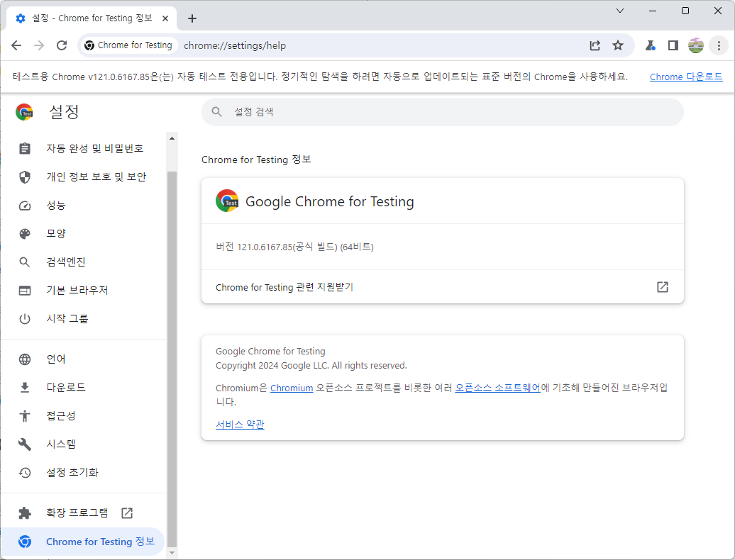This screenshot has width=735, height=560.
Task: Open the 서비스 약관 link
Action: click(x=240, y=424)
